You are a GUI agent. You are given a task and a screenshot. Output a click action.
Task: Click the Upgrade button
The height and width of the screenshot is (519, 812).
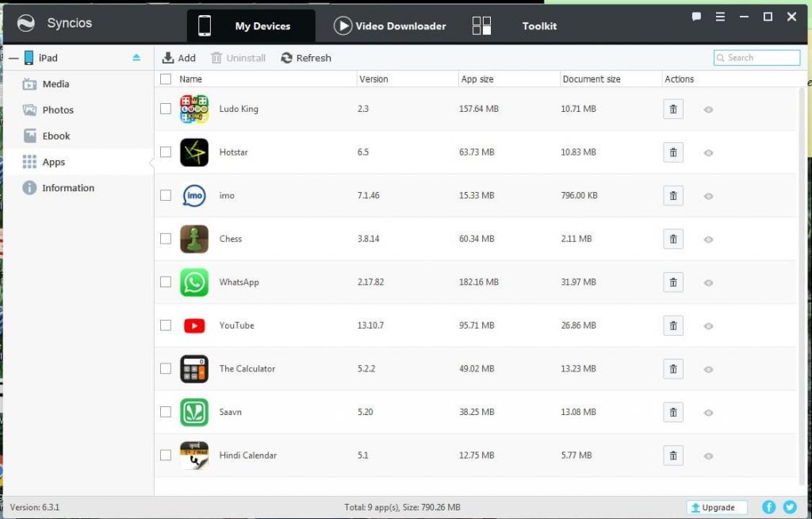[717, 507]
